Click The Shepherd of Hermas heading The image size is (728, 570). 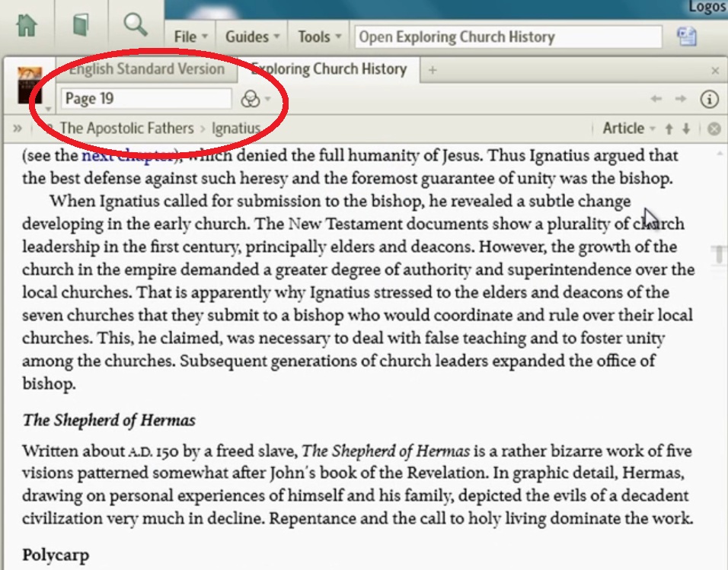coord(109,420)
